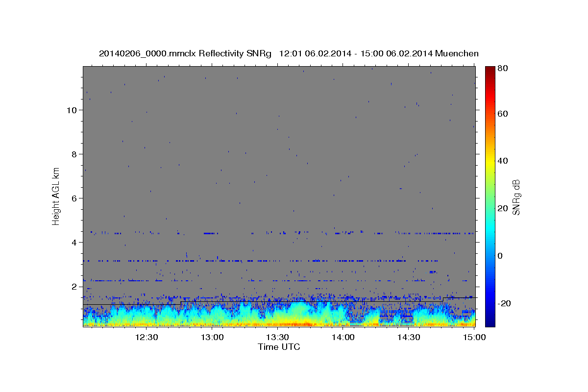Click the plot title text at top
The height and width of the screenshot is (392, 588).
pos(289,53)
